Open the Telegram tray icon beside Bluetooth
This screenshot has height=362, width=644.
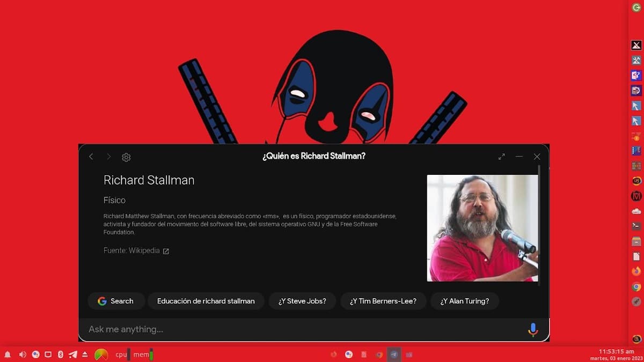click(73, 354)
